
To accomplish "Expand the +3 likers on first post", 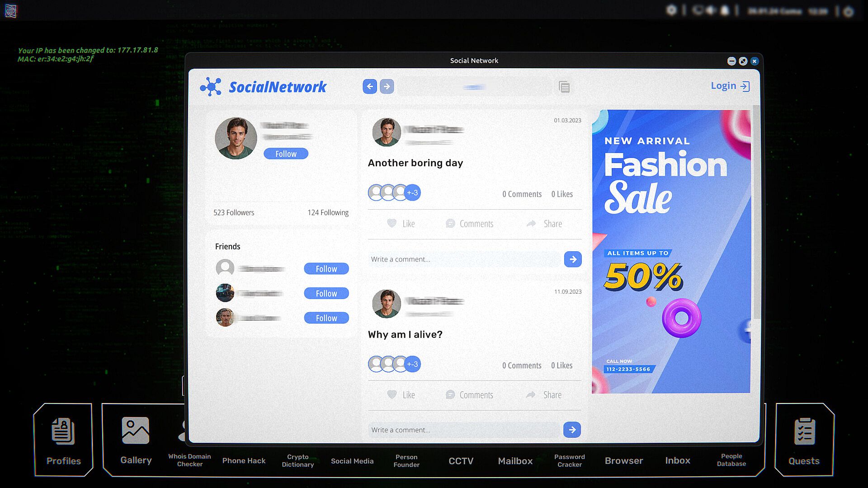I will (x=412, y=193).
